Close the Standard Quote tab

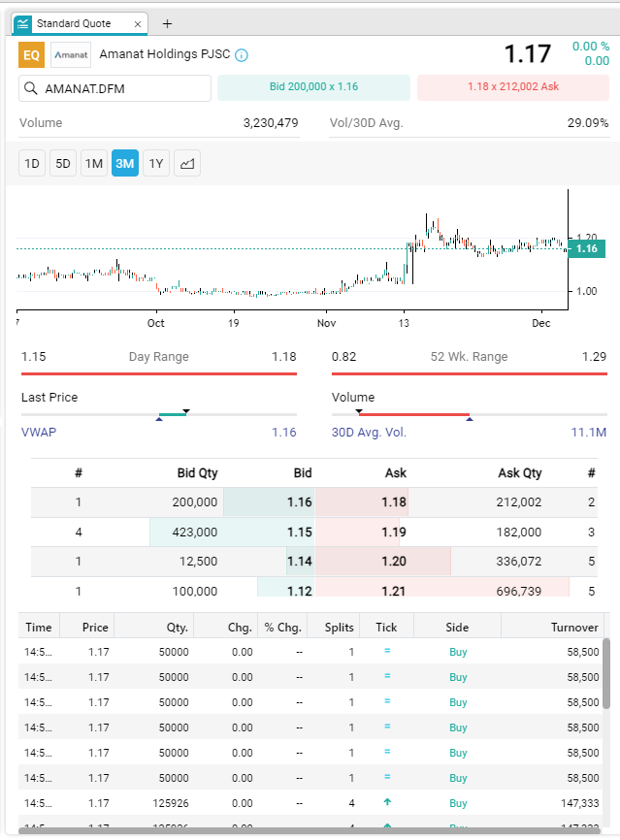click(138, 23)
